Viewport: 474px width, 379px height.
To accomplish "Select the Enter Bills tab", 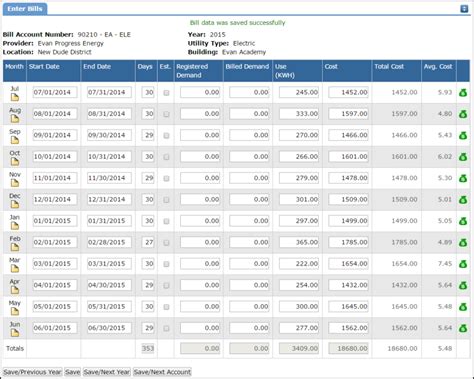I will [25, 9].
